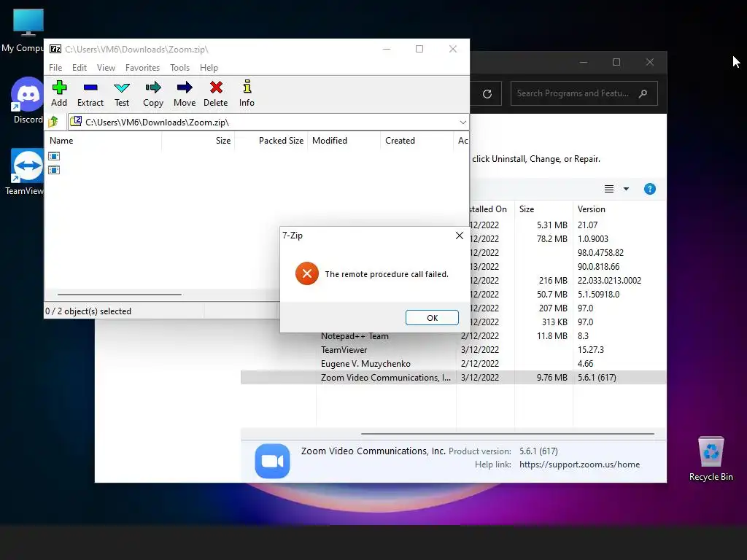
Task: Open the Tools menu
Action: pos(179,68)
